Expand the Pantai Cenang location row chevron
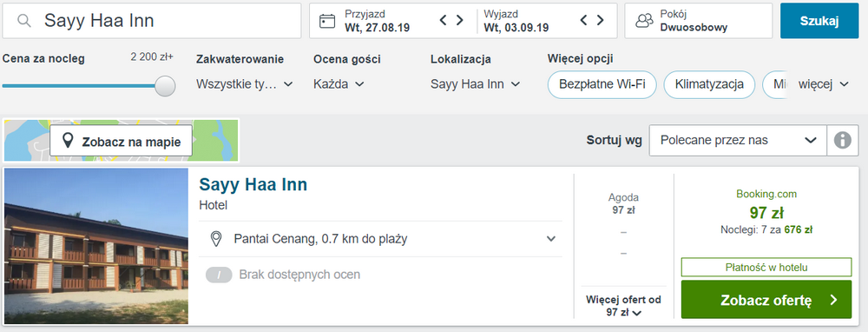 click(x=551, y=239)
